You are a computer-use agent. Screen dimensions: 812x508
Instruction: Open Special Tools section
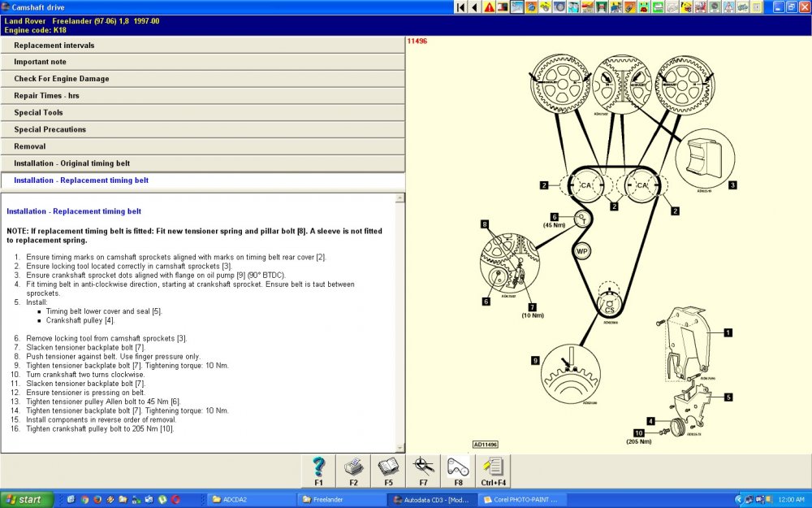coord(202,112)
